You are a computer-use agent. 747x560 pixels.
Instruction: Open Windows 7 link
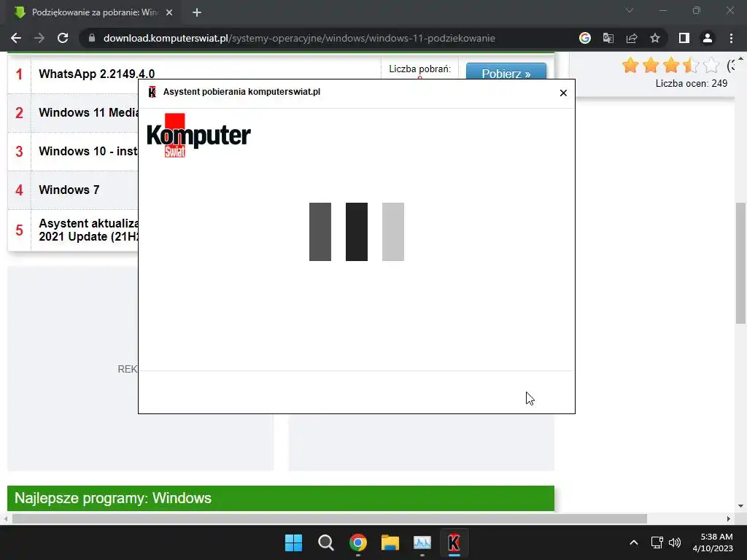pos(69,190)
